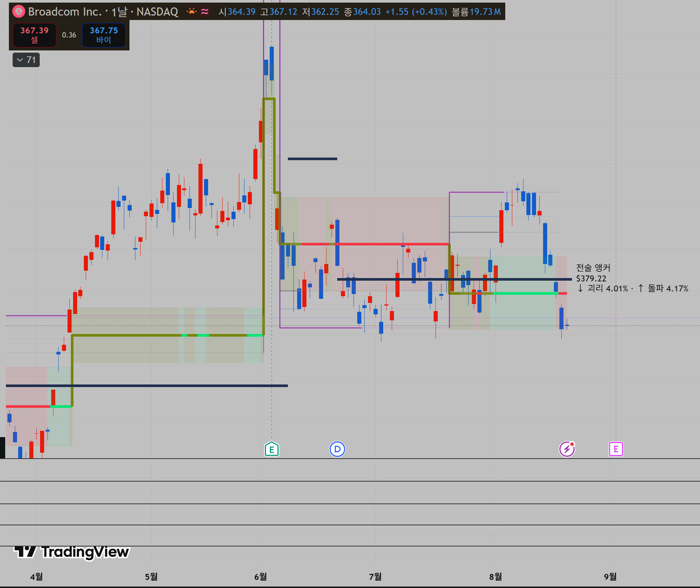
Task: Click the high price 고 367.12
Action: 279,12
